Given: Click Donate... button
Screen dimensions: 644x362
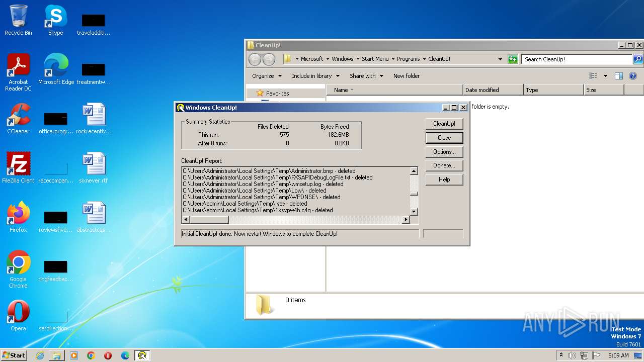Looking at the screenshot, I should (444, 165).
